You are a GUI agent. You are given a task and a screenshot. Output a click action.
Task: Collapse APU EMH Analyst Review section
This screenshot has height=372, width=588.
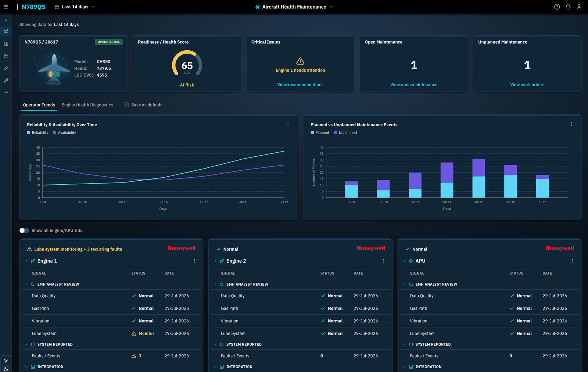(405, 284)
